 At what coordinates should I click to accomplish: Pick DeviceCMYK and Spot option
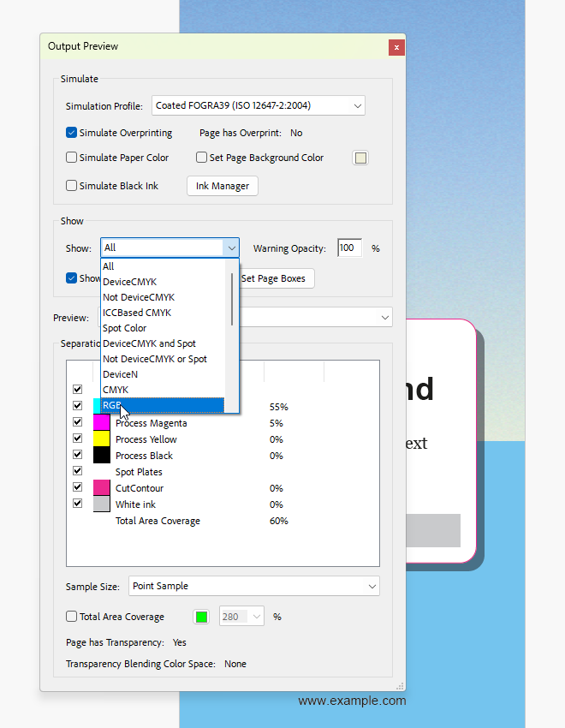coord(163,343)
